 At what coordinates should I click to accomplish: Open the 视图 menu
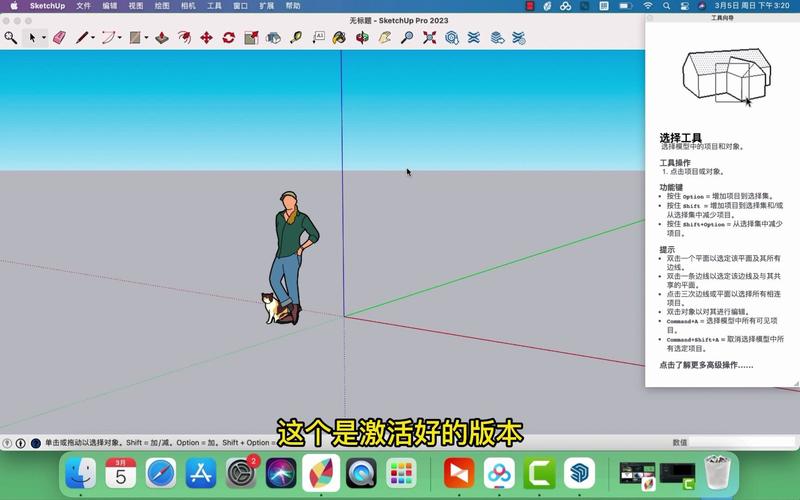(x=136, y=6)
